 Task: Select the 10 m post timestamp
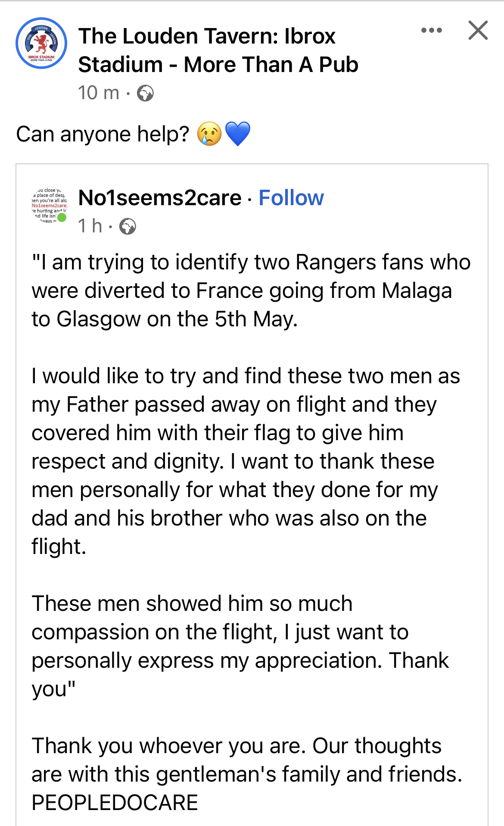pyautogui.click(x=98, y=93)
